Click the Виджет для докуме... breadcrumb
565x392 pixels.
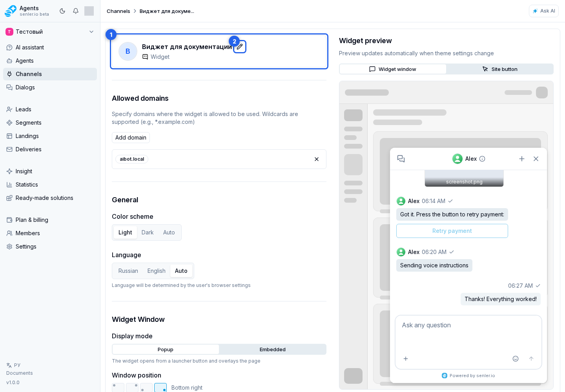167,11
